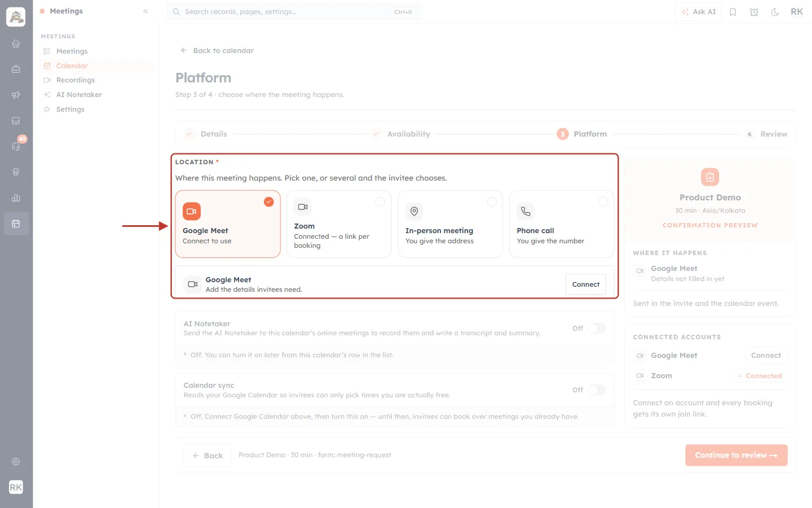Click the map pin icon on the In-person meeting card
The height and width of the screenshot is (508, 812).
(x=414, y=211)
